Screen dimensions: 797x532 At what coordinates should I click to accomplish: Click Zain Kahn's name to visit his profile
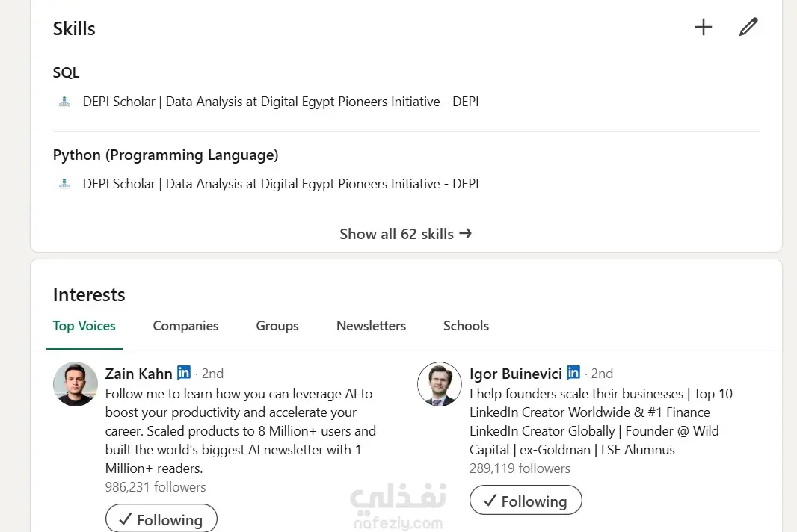coord(138,373)
